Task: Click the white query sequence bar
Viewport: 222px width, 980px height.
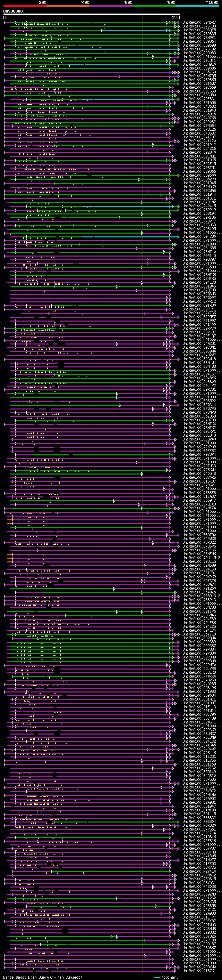Action: pos(92,14)
